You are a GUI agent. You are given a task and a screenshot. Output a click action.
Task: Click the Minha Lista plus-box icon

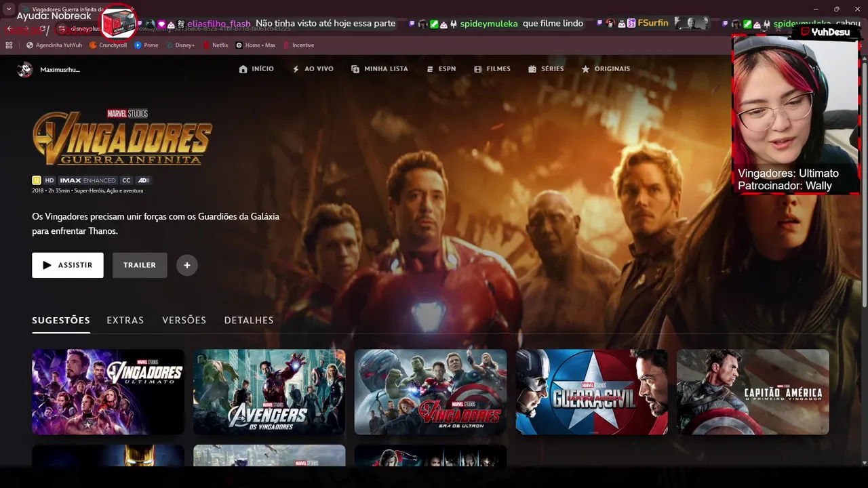(x=355, y=69)
